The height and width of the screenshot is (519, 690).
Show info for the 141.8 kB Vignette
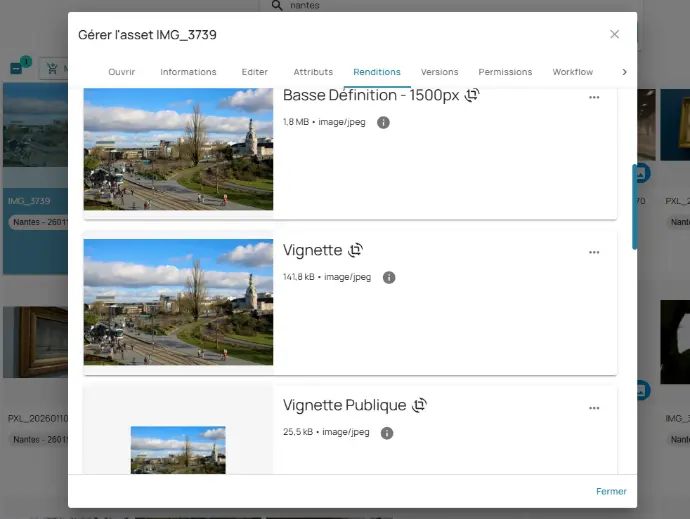(x=389, y=277)
